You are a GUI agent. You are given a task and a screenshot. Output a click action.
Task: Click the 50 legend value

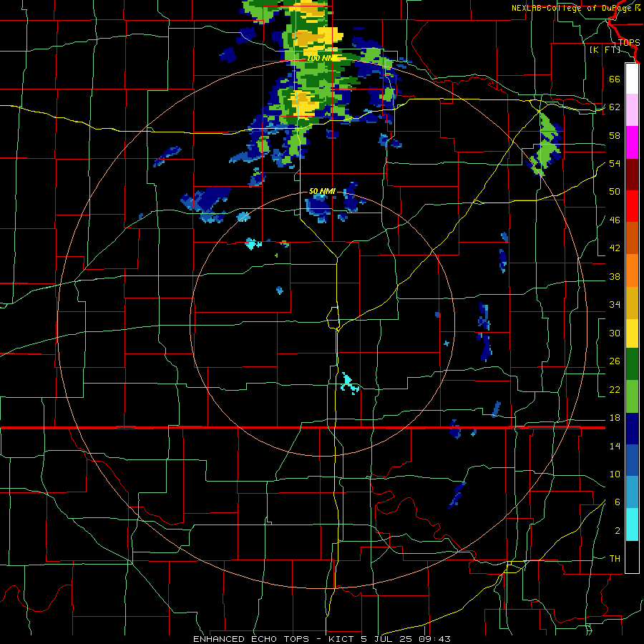click(615, 192)
